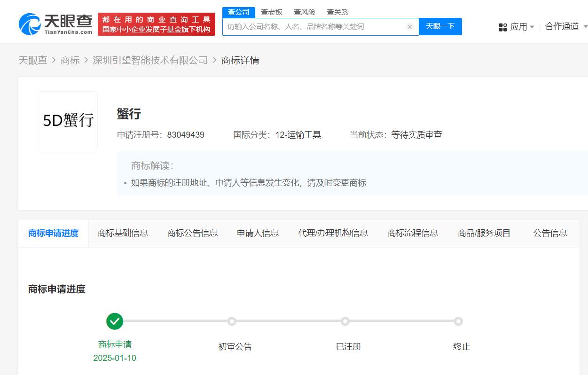Image resolution: width=588 pixels, height=375 pixels.
Task: Click the apps grid icon
Action: point(503,27)
